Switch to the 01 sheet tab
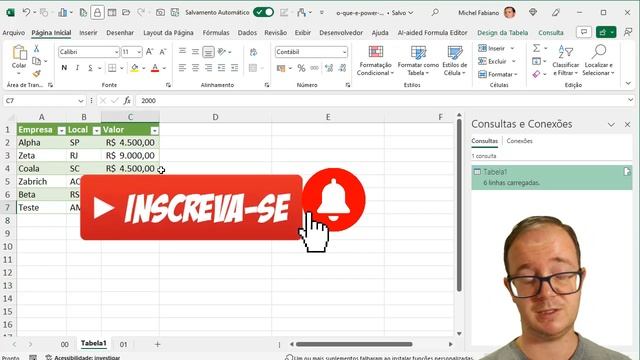 (x=123, y=344)
